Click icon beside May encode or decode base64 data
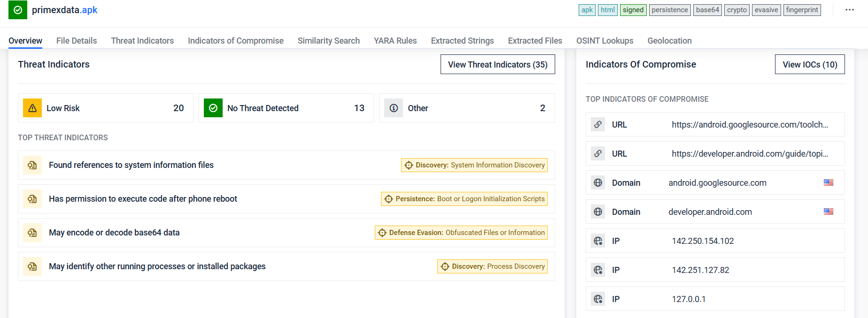This screenshot has height=318, width=868. (32, 233)
